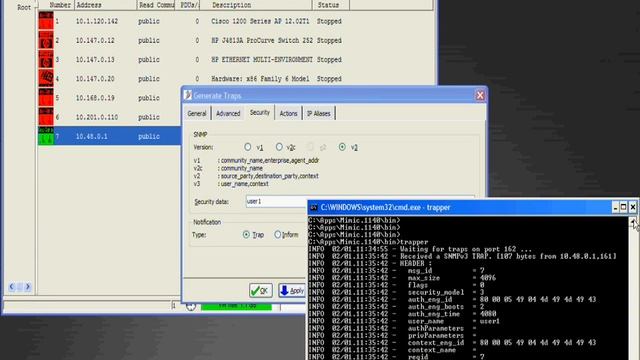The image size is (640, 360).
Task: Select the agent icon for 10.1.120.142
Action: tap(46, 21)
